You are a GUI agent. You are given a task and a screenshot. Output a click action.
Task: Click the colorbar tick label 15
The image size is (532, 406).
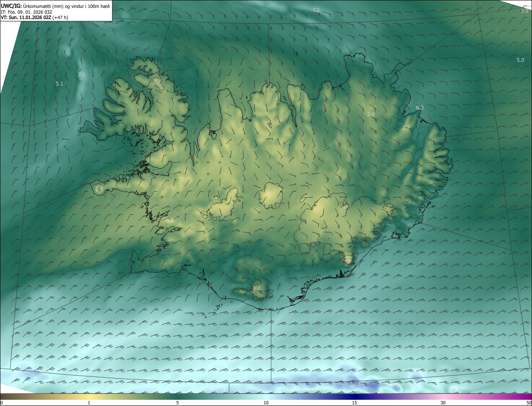point(355,403)
